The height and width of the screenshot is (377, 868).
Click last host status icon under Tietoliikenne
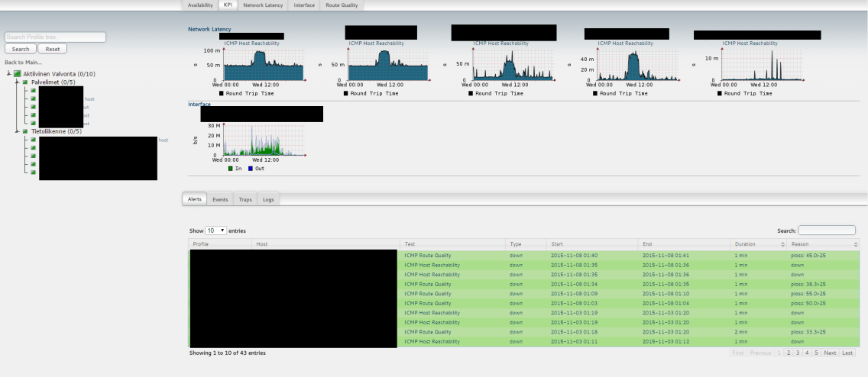coord(33,172)
